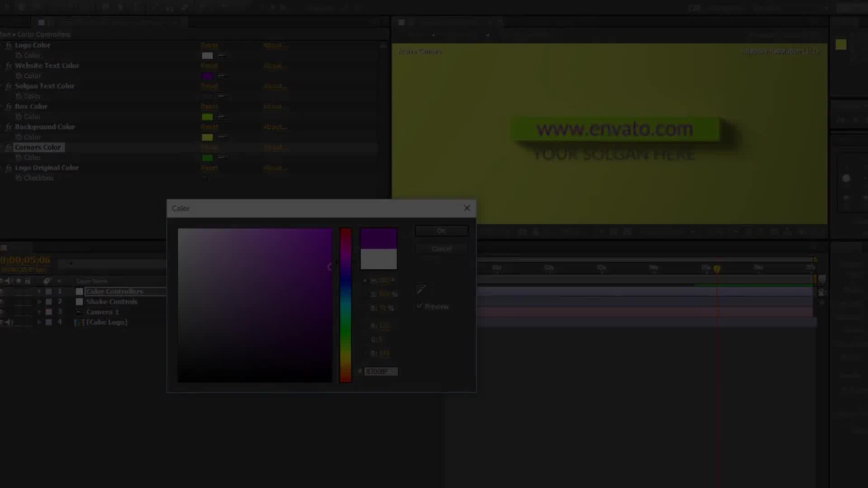The width and height of the screenshot is (868, 488).
Task: Open the Corners Color swatch
Action: coord(207,158)
